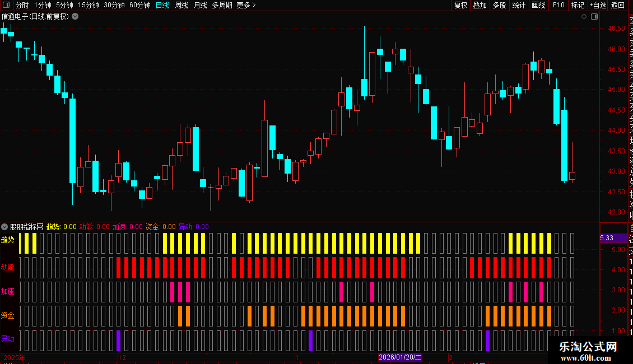The width and height of the screenshot is (633, 364).
Task: Click the 统计 statistics button
Action: (519, 5)
